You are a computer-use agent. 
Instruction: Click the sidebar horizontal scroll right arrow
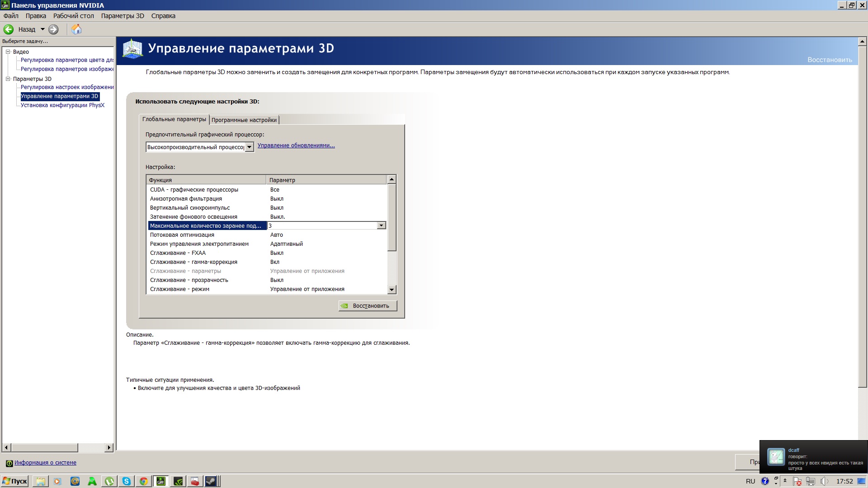pos(108,448)
